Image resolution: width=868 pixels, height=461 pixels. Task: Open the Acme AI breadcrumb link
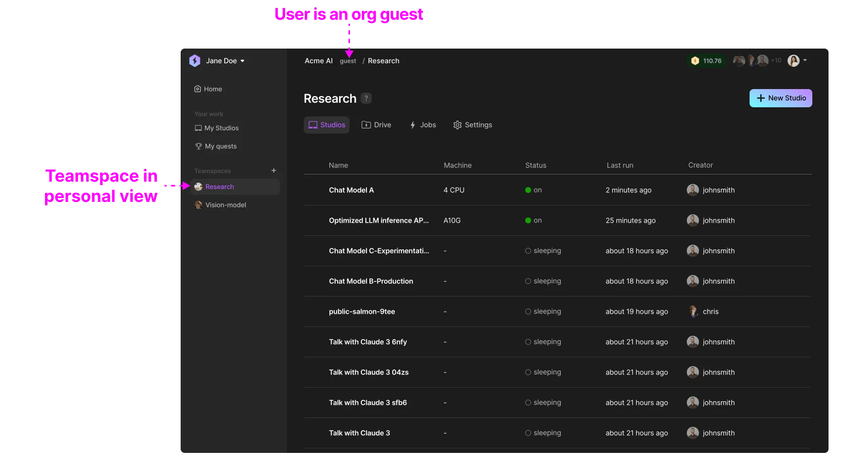point(318,61)
